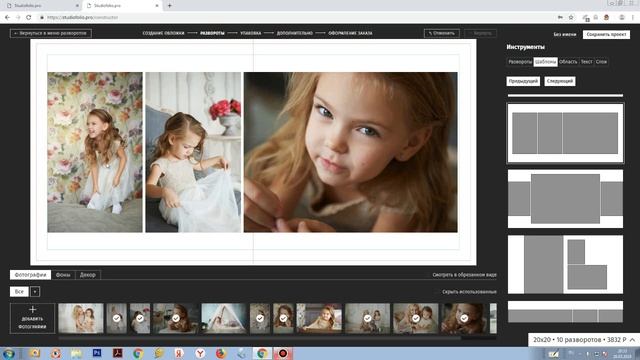
Task: Select the bottom strip template thumbnail
Action: [x=565, y=312]
